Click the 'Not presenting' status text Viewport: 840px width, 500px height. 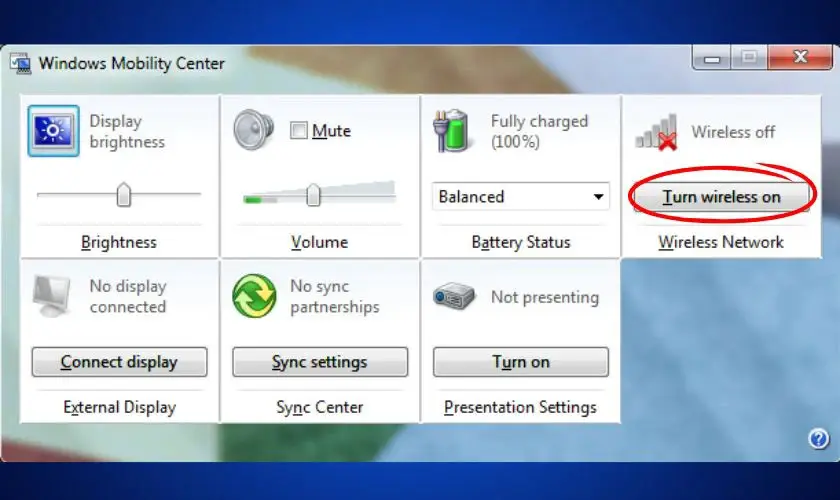545,297
